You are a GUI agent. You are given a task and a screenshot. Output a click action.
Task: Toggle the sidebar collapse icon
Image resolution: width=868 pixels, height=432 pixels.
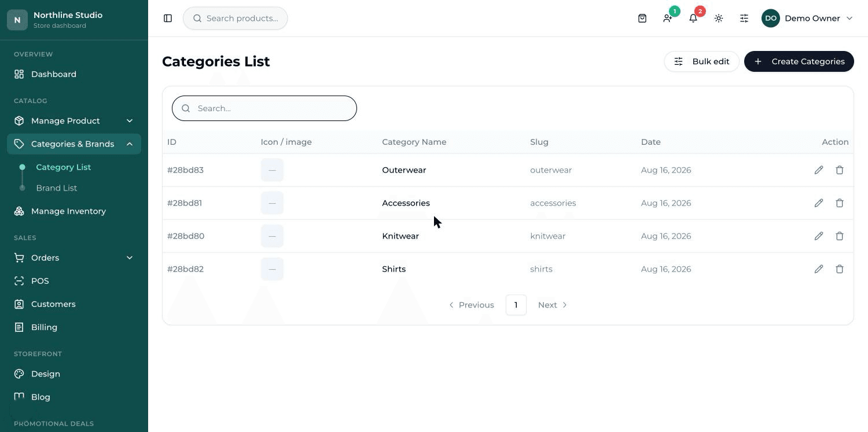(x=168, y=19)
